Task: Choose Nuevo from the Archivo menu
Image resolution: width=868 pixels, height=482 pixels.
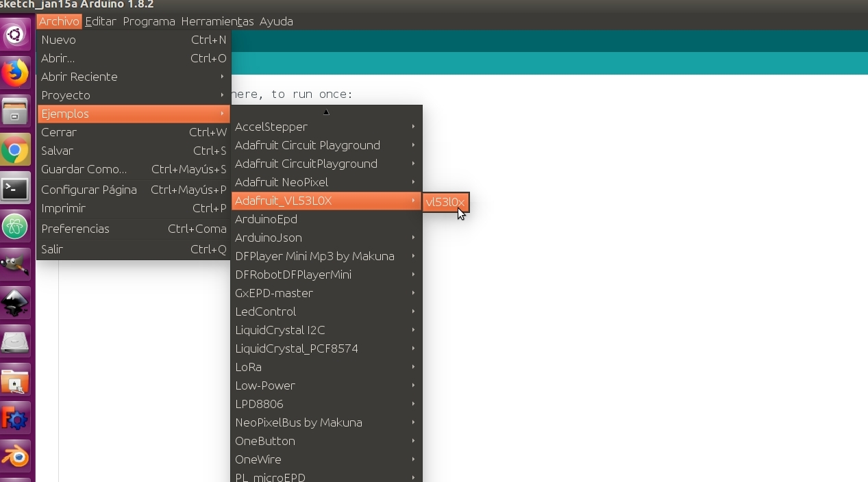Action: (x=134, y=40)
